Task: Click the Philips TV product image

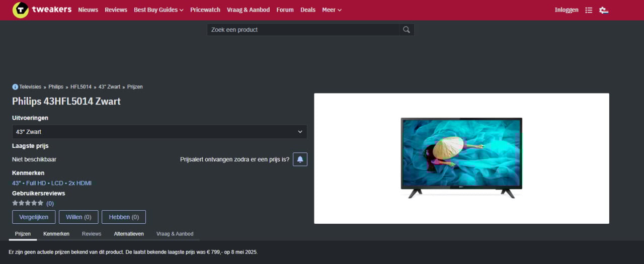Action: [461, 158]
